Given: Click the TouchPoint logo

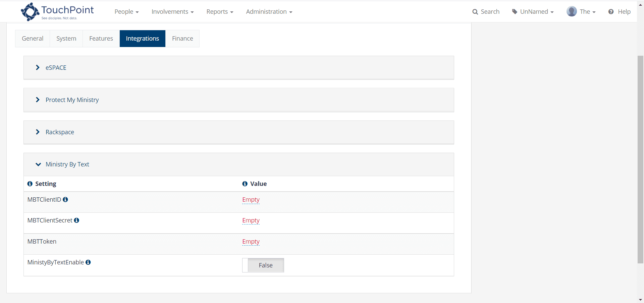Looking at the screenshot, I should point(57,12).
